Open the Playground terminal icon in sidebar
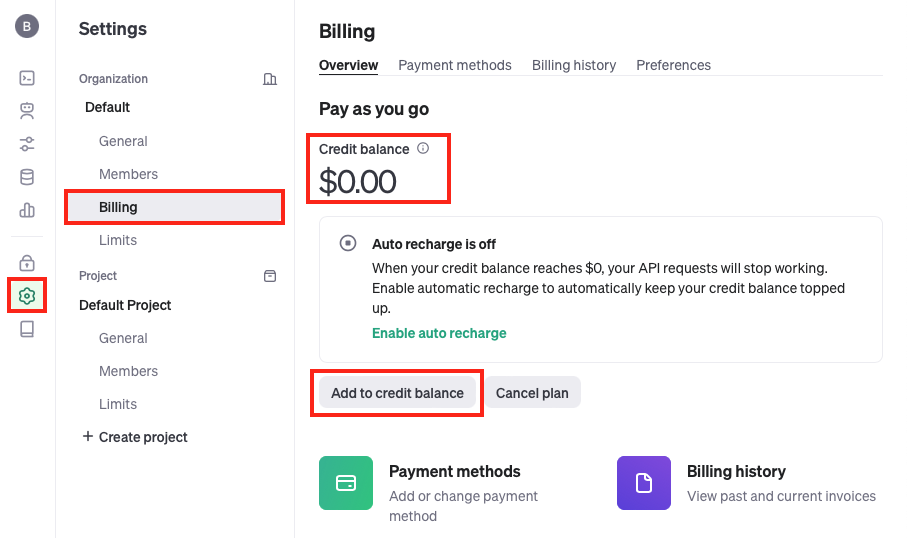This screenshot has width=907, height=538. tap(27, 78)
